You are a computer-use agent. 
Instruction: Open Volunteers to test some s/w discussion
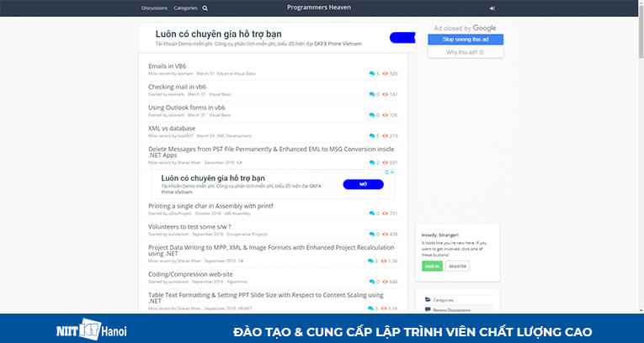coord(189,226)
